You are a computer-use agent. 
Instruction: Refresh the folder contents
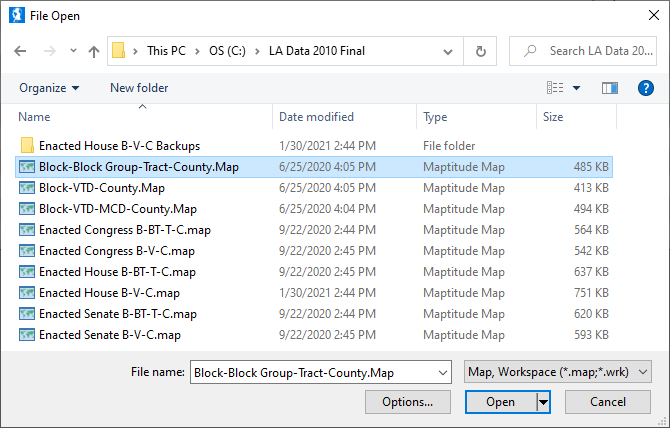pos(481,51)
